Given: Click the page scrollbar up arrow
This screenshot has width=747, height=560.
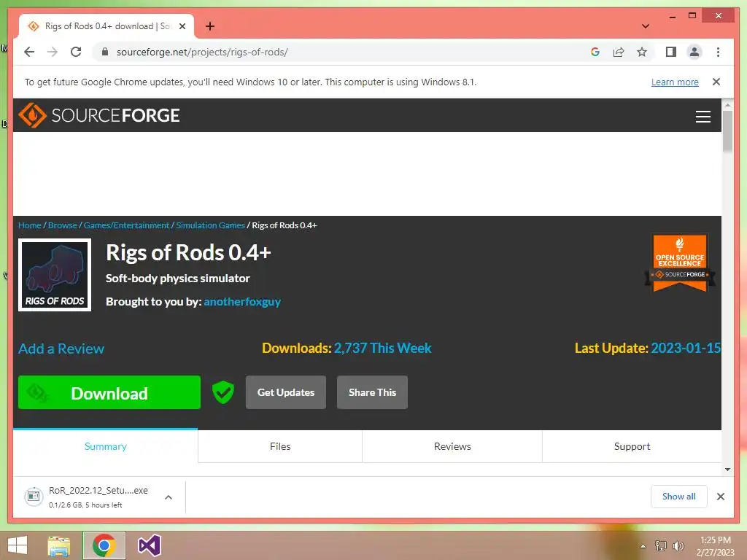Looking at the screenshot, I should [727, 105].
